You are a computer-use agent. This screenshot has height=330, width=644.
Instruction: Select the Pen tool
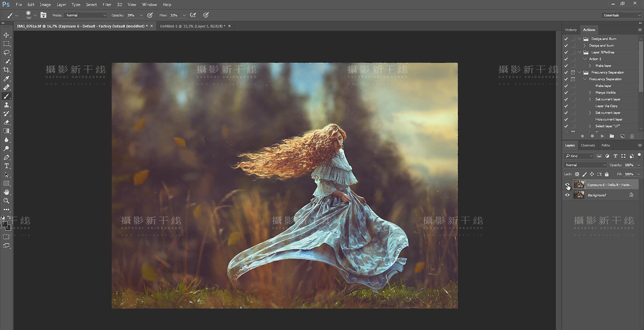[6, 157]
